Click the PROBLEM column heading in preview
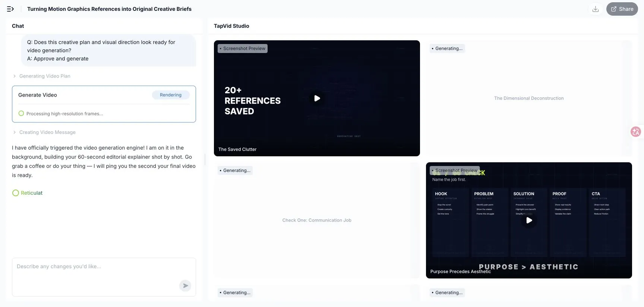This screenshot has height=307, width=644. [484, 194]
